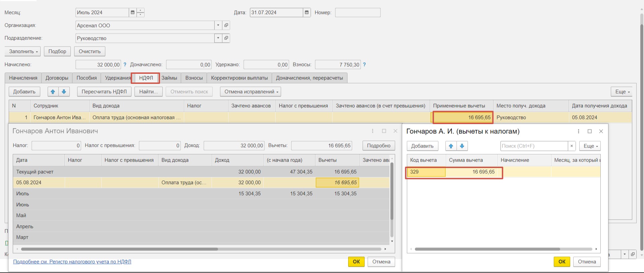Viewport: 644px width, 273px height.
Task: Select the НДФЛ tab
Action: (x=146, y=78)
